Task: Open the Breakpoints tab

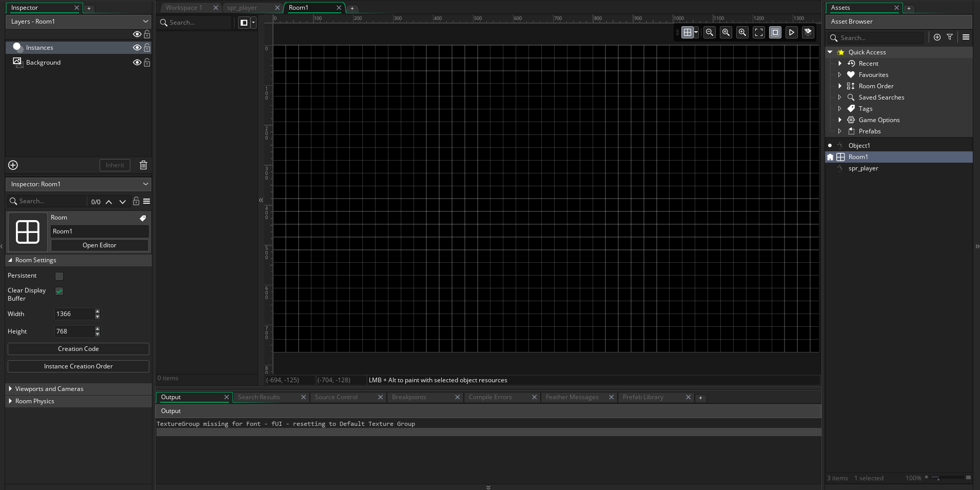Action: click(x=409, y=397)
